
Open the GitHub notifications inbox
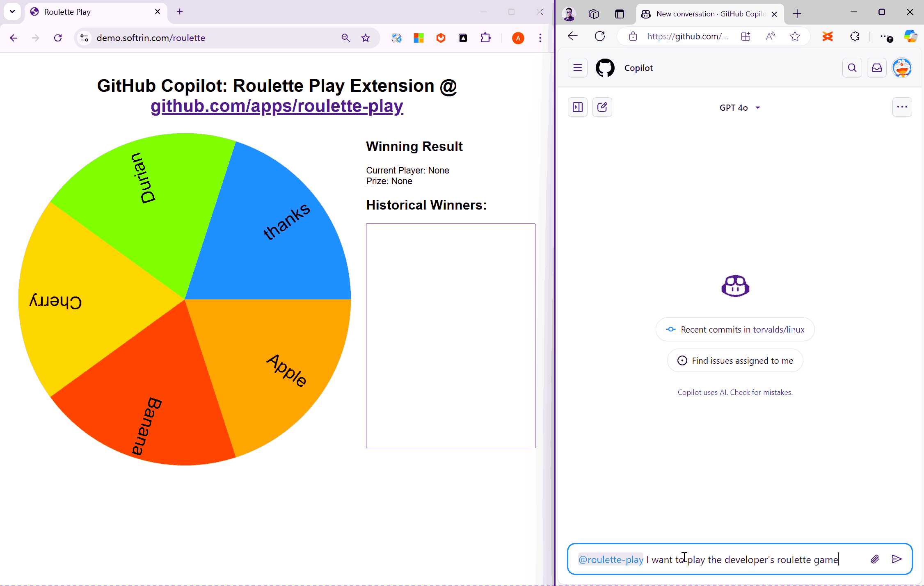[876, 68]
